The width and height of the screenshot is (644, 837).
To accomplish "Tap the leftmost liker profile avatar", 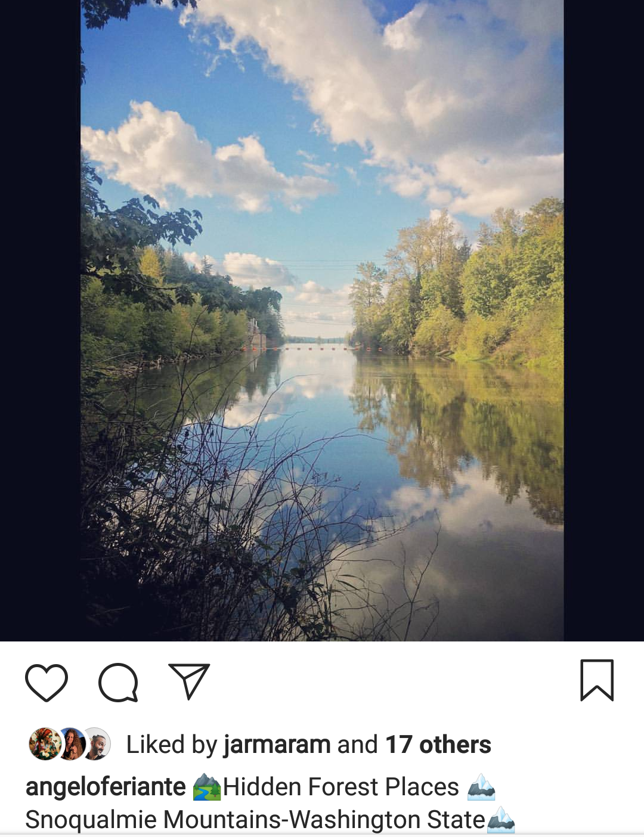I will (44, 744).
